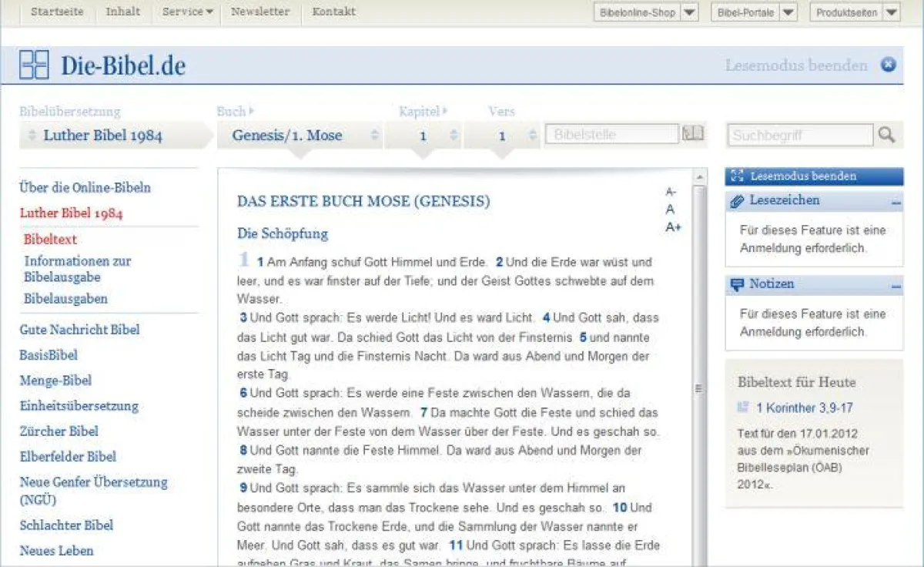
Task: Increase font size with A+
Action: click(x=673, y=226)
